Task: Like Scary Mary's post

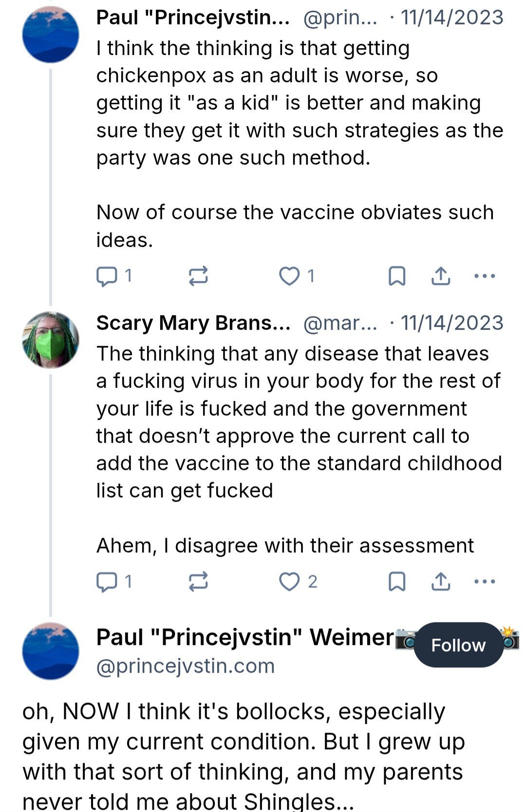Action: pyautogui.click(x=289, y=581)
